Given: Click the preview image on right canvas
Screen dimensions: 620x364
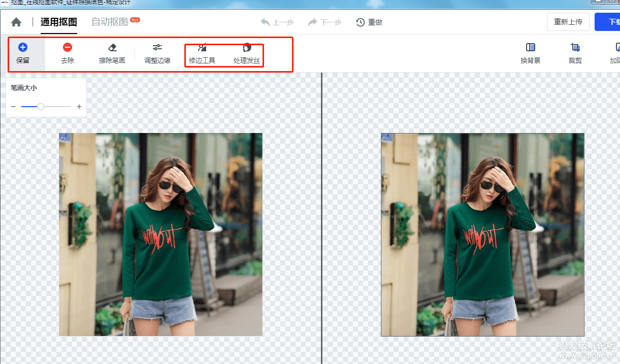Looking at the screenshot, I should click(483, 235).
